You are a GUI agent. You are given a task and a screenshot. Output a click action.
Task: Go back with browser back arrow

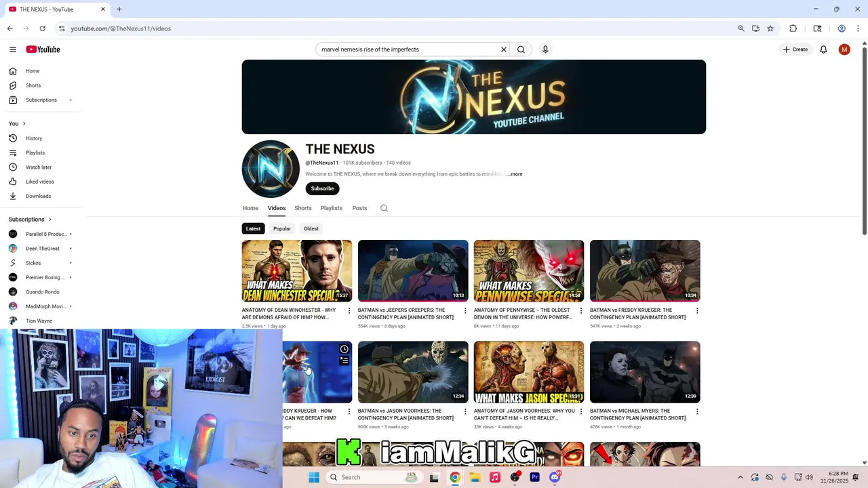[x=9, y=28]
